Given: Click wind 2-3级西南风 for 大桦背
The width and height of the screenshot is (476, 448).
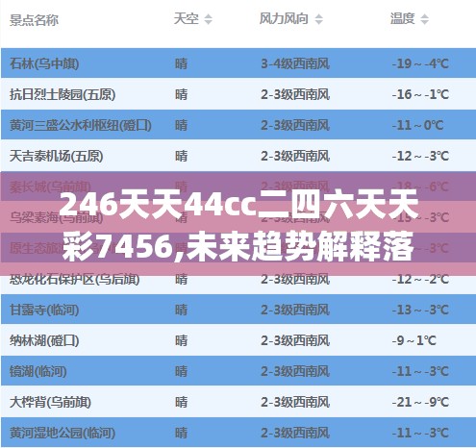Looking at the screenshot, I should click(295, 402).
